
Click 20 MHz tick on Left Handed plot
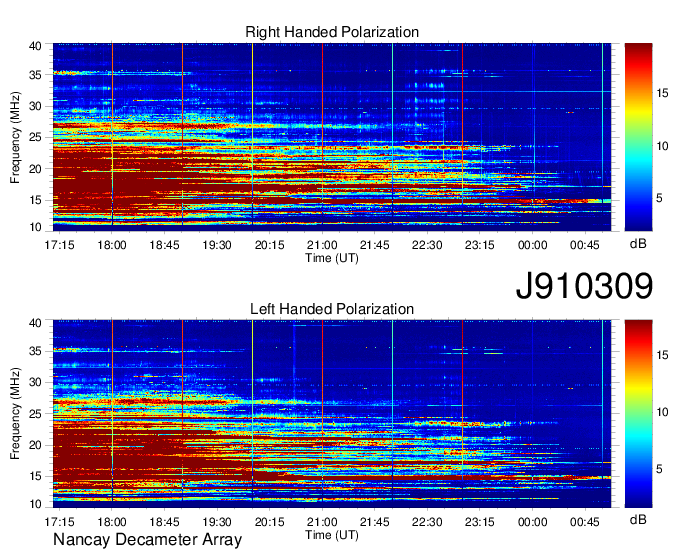tap(35, 445)
